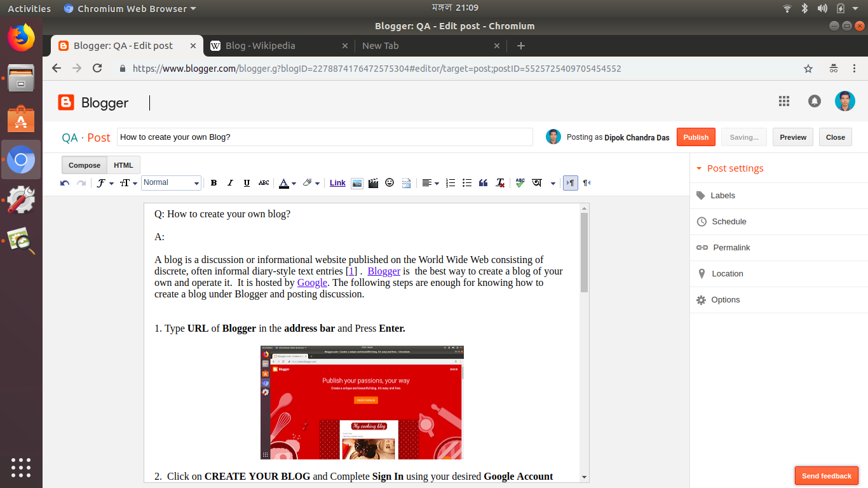Viewport: 868px width, 488px height.
Task: Switch to Compose editing mode
Action: click(x=85, y=165)
